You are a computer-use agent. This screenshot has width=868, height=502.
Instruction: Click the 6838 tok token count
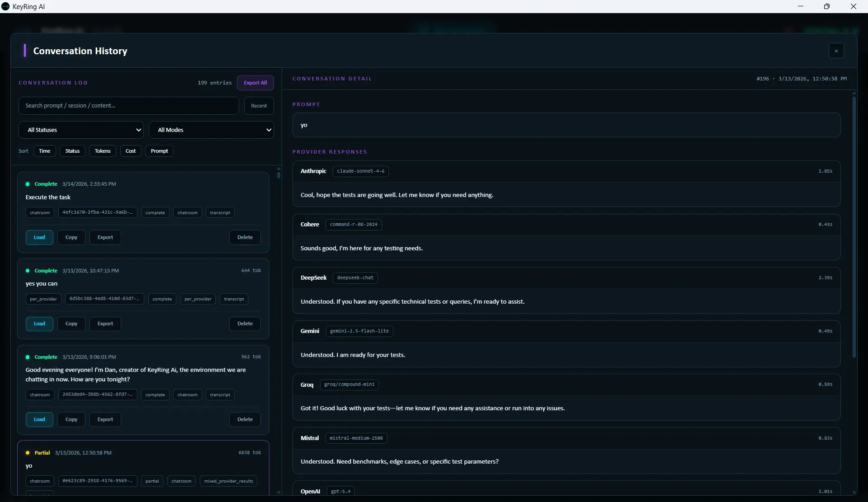[x=250, y=452]
